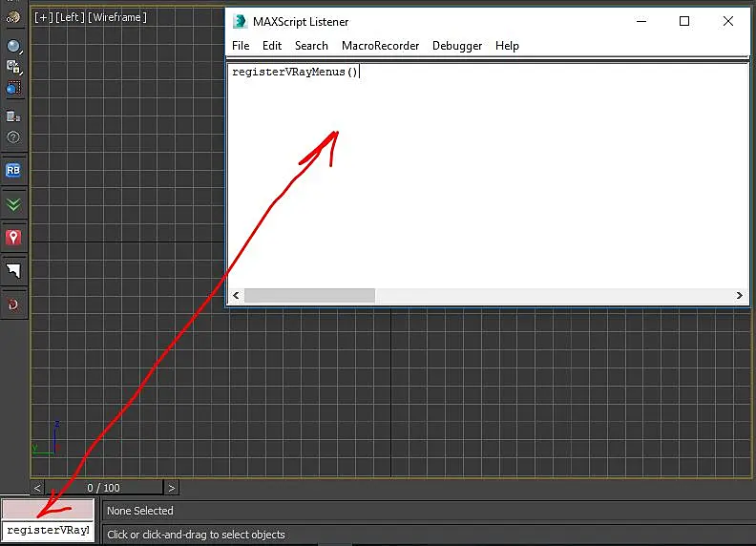Click the V-Ray sphere render icon
The image size is (756, 546).
(x=13, y=46)
